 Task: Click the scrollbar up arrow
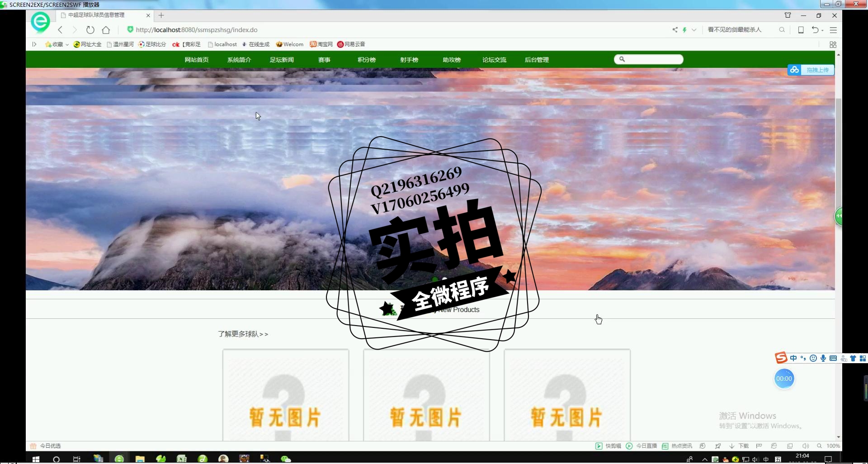838,54
